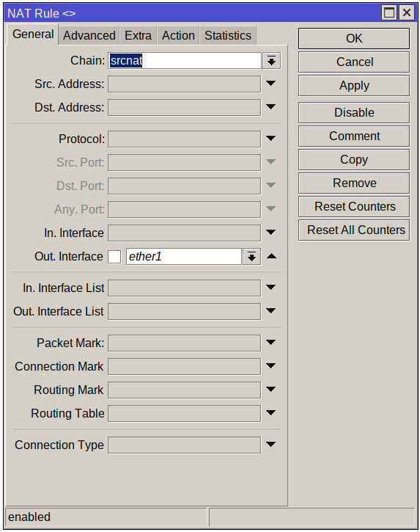Click the Reset Counters button
Screen dimensions: 420x532
[x=354, y=207]
